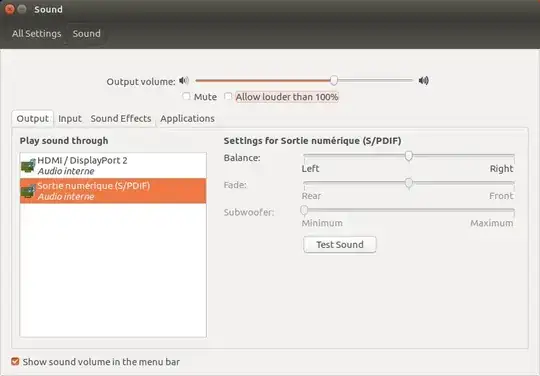This screenshot has width=540, height=376.
Task: Enable the Mute checkbox
Action: 186,96
